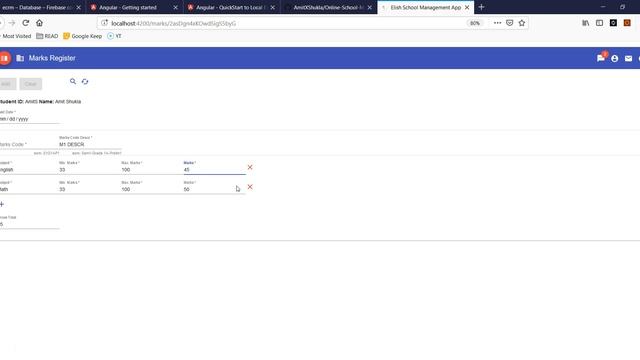Click the English subject field
This screenshot has height=360, width=640.
[x=29, y=169]
